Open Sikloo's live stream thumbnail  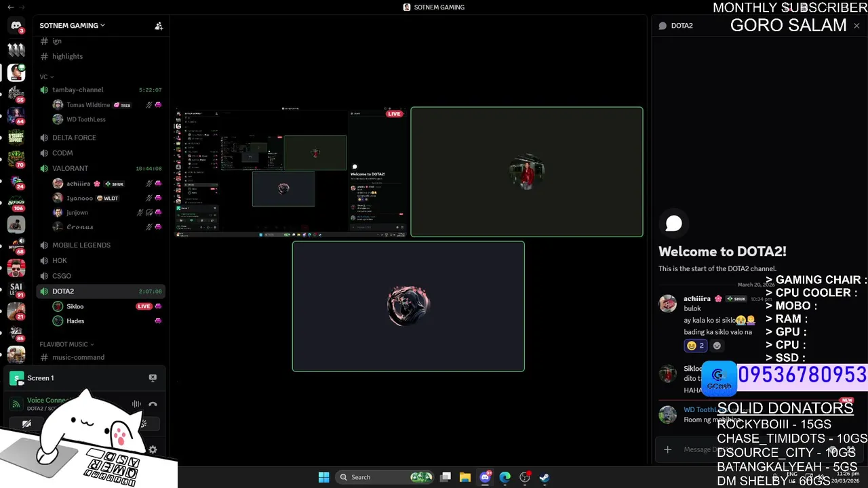[x=292, y=172]
